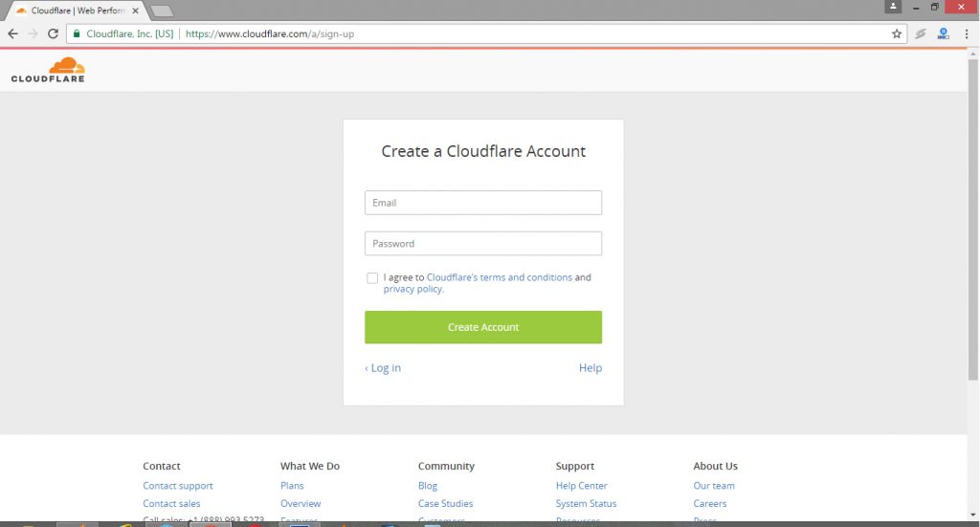Open the Overview footer link

click(301, 503)
